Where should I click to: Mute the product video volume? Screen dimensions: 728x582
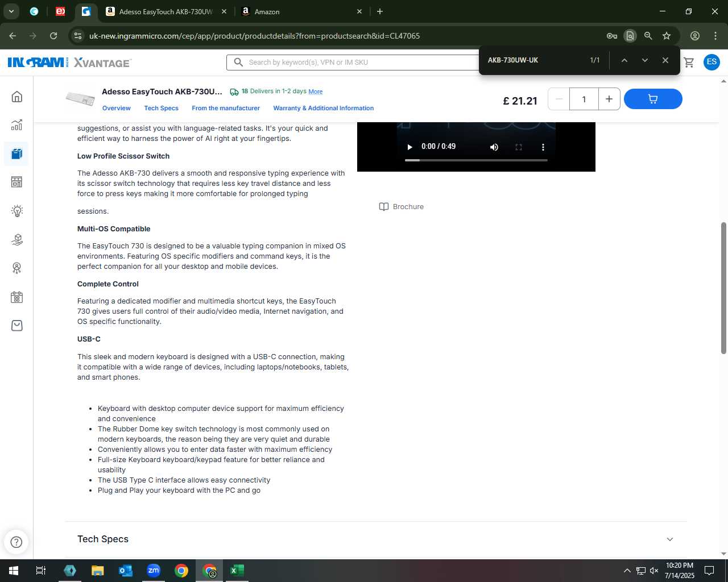point(494,147)
